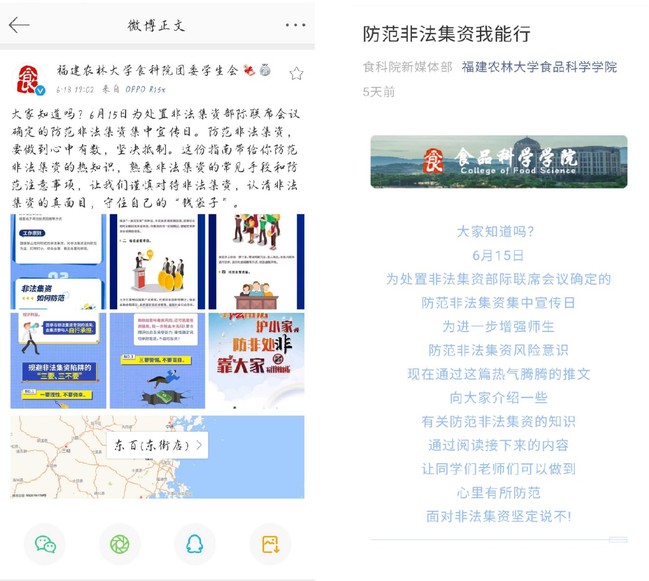
Task: Tap the back arrow in Weibo header
Action: tap(19, 25)
